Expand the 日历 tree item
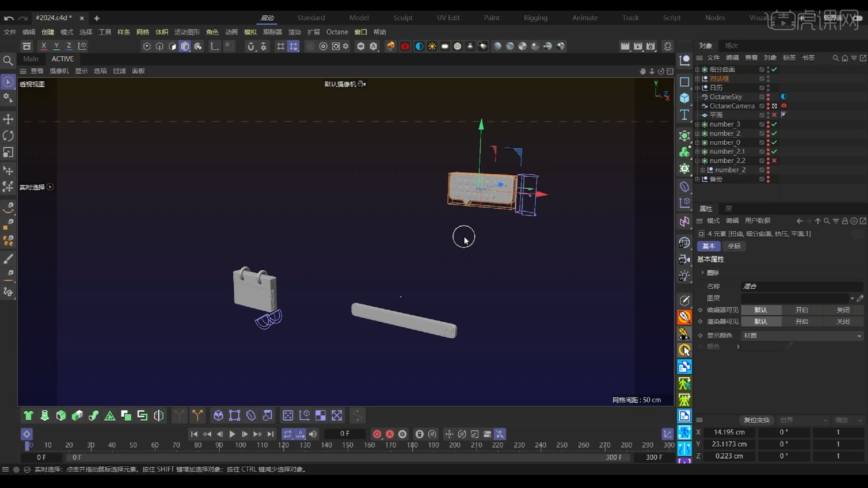Screen dimensions: 868x488 click(x=697, y=88)
